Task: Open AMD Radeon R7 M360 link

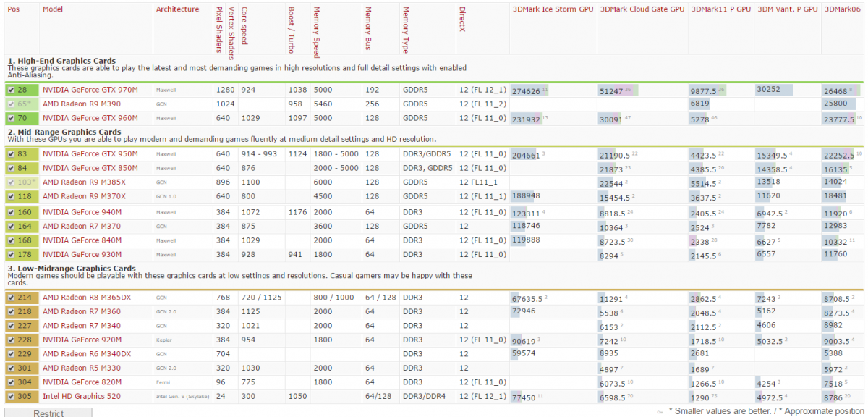Action: tap(80, 311)
